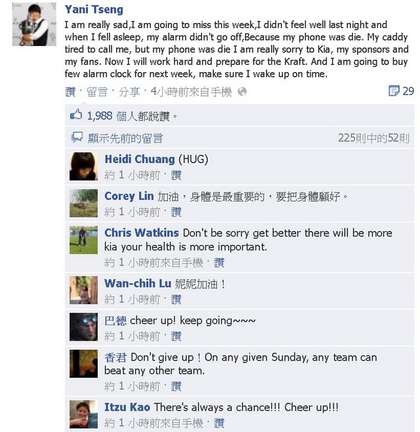This screenshot has height=432, width=420.
Task: Open Chris Watkins' avatar thumbnail
Action: pos(84,240)
